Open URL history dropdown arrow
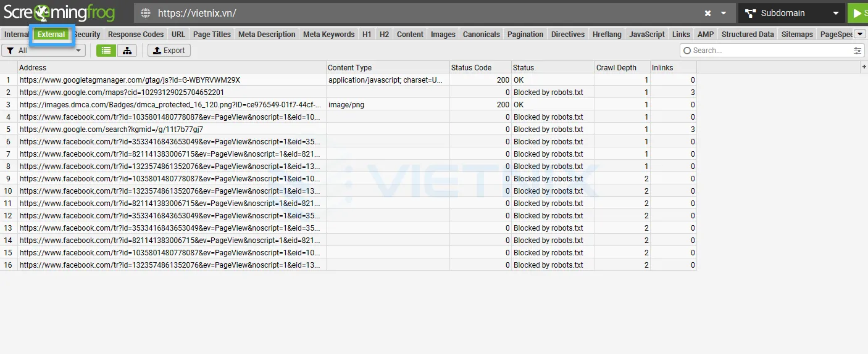The image size is (868, 354). click(724, 13)
